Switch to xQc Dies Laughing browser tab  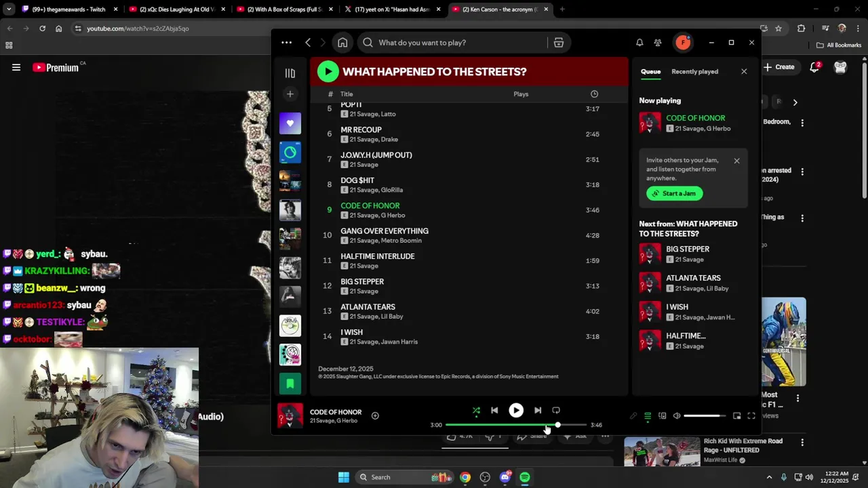coord(176,9)
